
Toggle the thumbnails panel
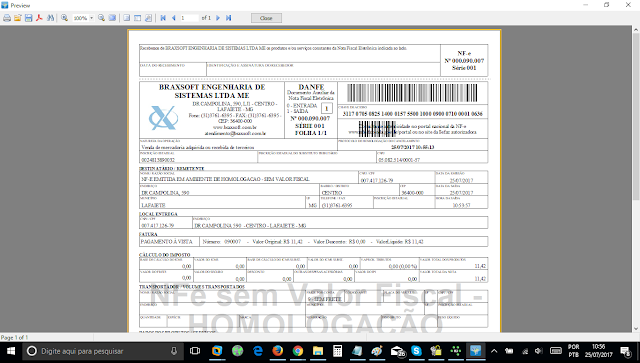tap(138, 18)
